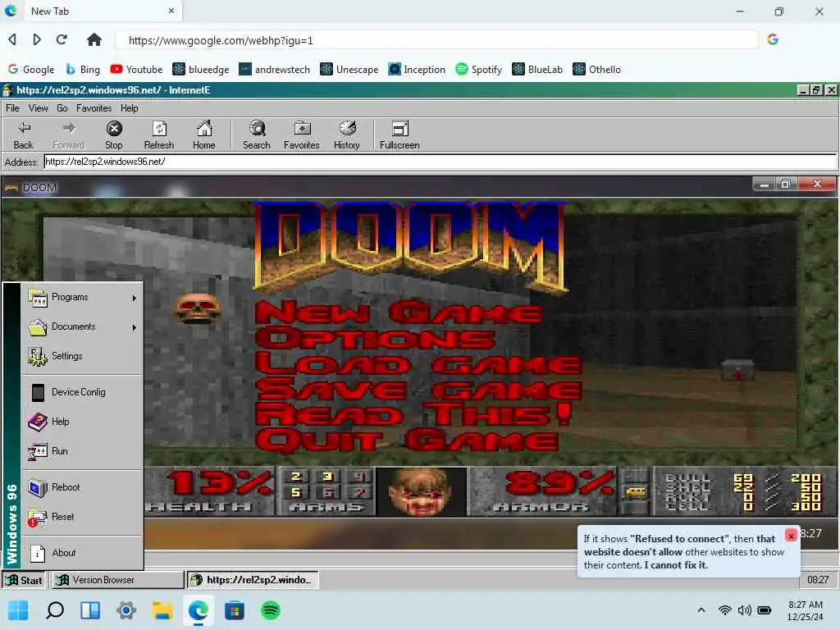Click the InternetE Address field
Screen dimensions: 840x630
pyautogui.click(x=440, y=162)
